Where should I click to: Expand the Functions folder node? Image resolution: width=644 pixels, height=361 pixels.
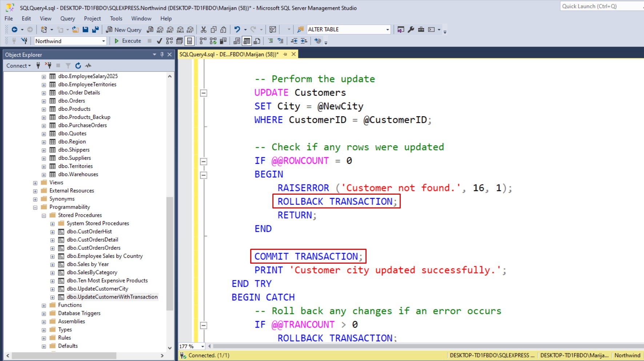coord(44,305)
